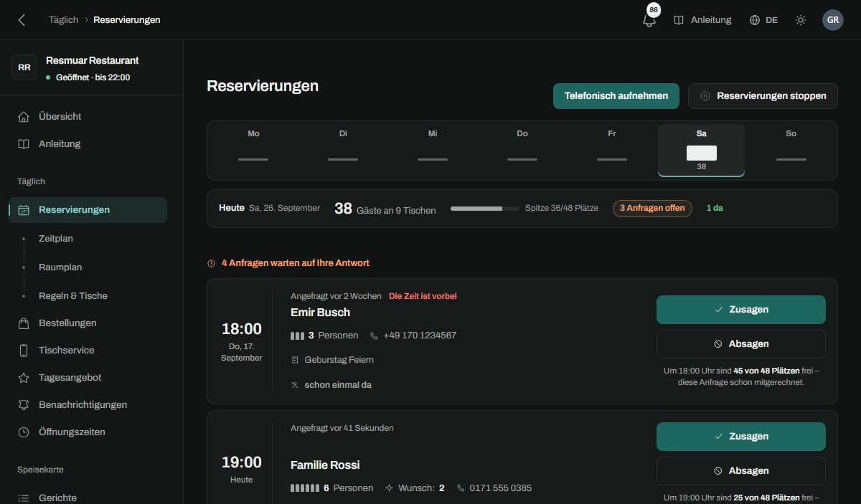
Task: Click the Tagesangebot star icon
Action: point(24,377)
